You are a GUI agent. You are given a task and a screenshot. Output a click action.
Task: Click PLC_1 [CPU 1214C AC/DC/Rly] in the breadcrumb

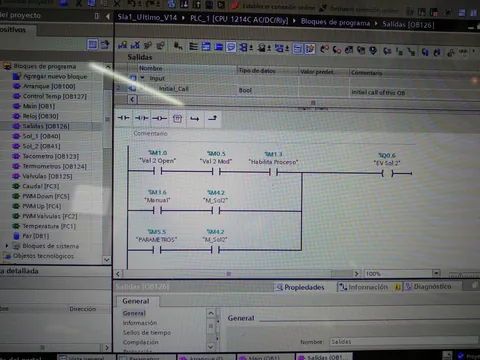(x=239, y=19)
